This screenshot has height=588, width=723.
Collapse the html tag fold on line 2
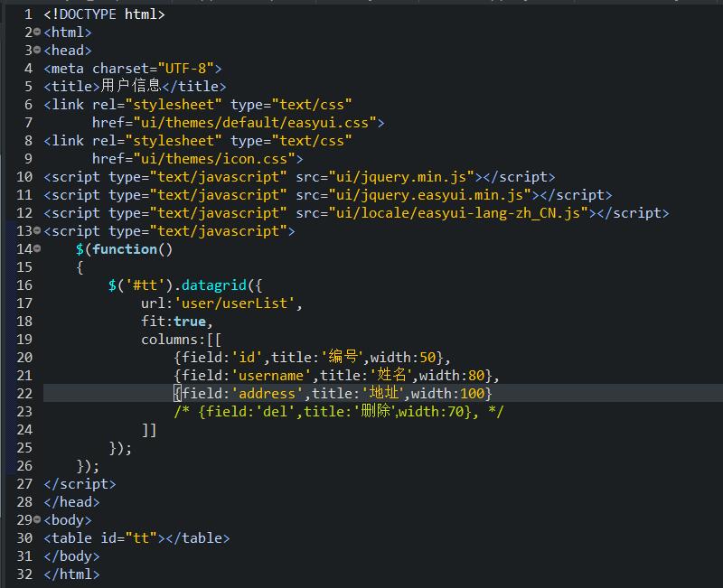click(37, 32)
